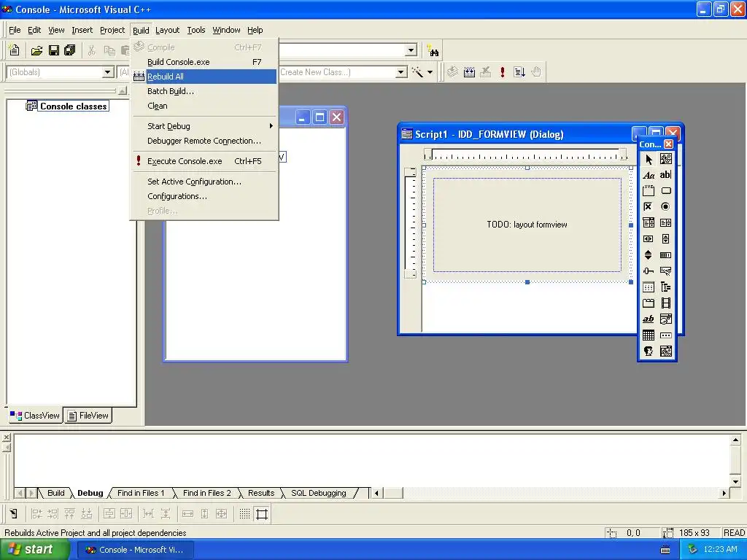Select the Month Calendar control tool
This screenshot has width=747, height=560.
[649, 335]
